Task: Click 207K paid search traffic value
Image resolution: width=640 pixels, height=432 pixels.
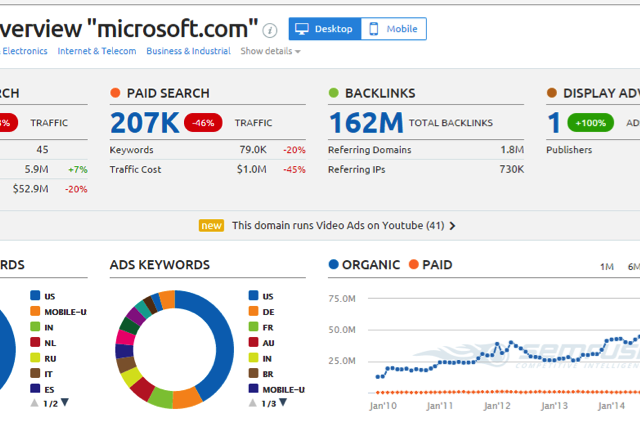Action: (144, 123)
